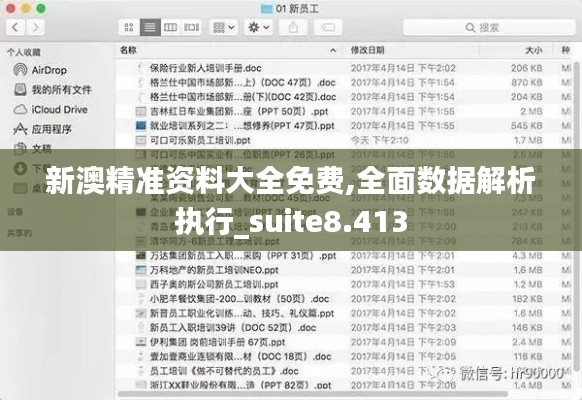Viewport: 582px width, 400px height.
Task: Click into the 搜索 search field
Action: (489, 27)
